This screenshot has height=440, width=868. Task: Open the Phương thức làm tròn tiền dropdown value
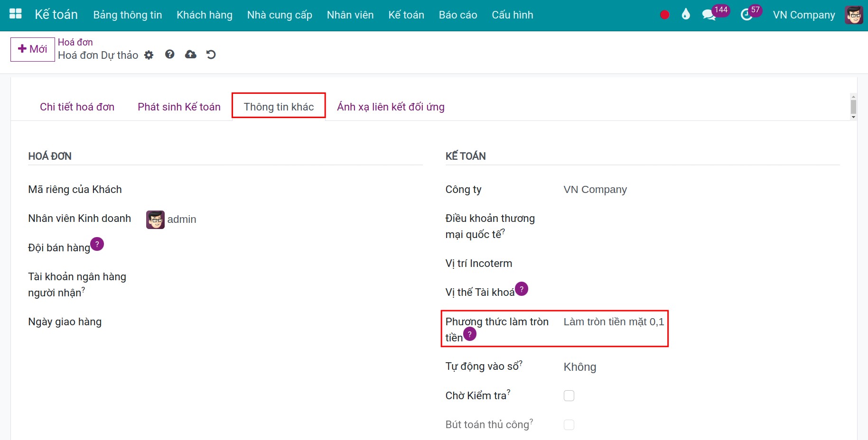point(614,322)
